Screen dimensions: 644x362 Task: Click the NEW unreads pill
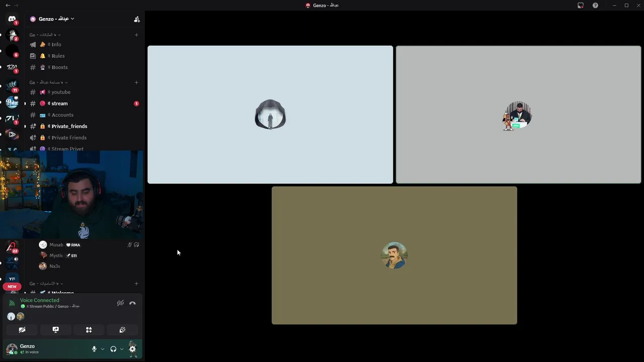[12, 287]
